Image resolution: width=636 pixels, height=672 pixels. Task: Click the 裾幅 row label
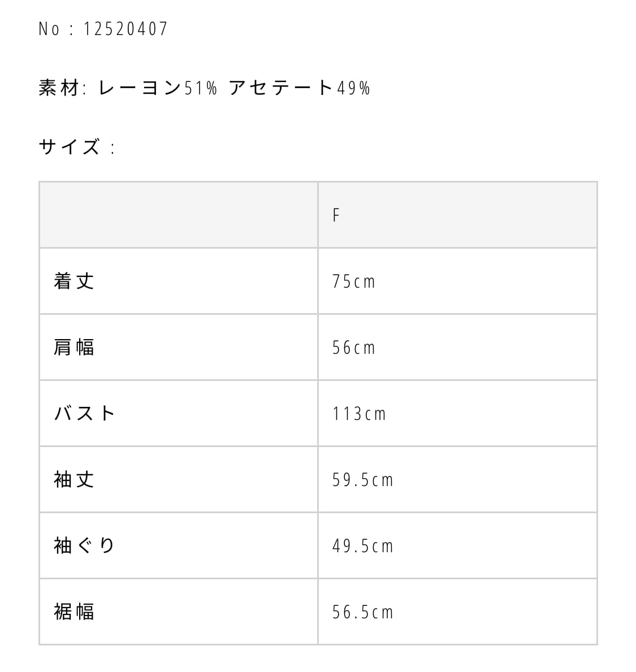click(x=74, y=612)
